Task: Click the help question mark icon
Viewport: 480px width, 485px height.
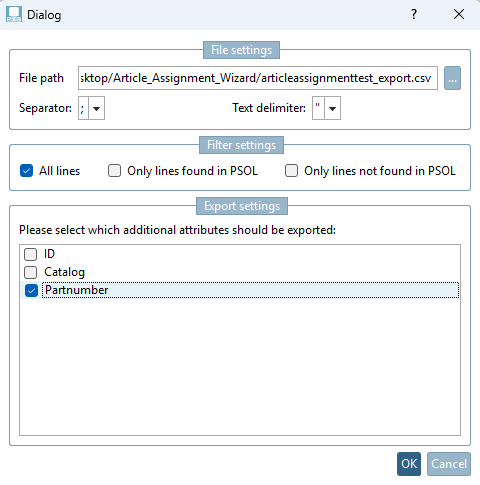Action: [414, 14]
